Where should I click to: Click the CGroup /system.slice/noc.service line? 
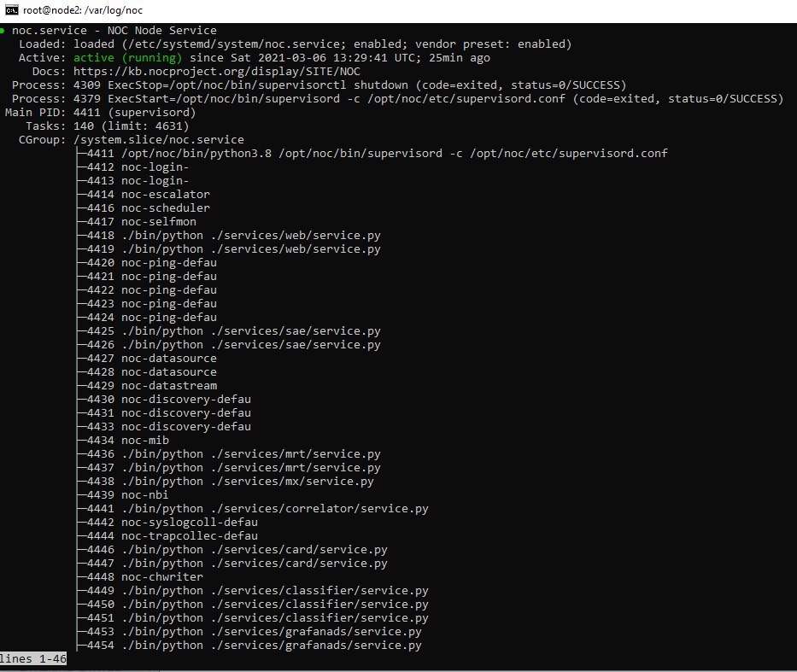click(x=132, y=140)
